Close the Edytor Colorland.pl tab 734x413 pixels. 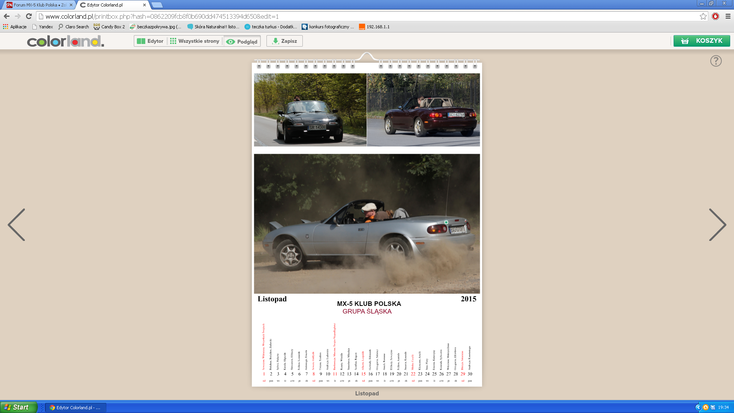[144, 5]
